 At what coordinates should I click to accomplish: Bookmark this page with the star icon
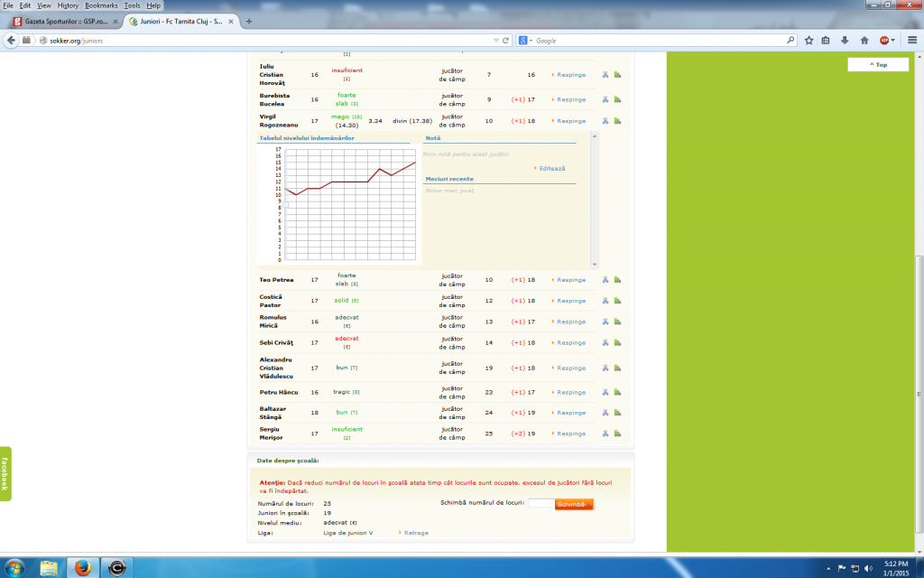click(809, 40)
